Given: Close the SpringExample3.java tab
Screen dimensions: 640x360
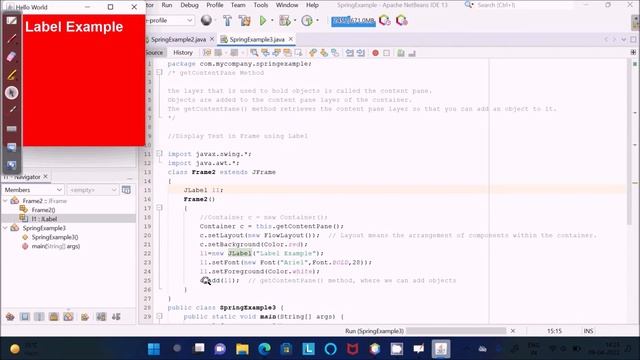Looking at the screenshot, I should [x=291, y=39].
